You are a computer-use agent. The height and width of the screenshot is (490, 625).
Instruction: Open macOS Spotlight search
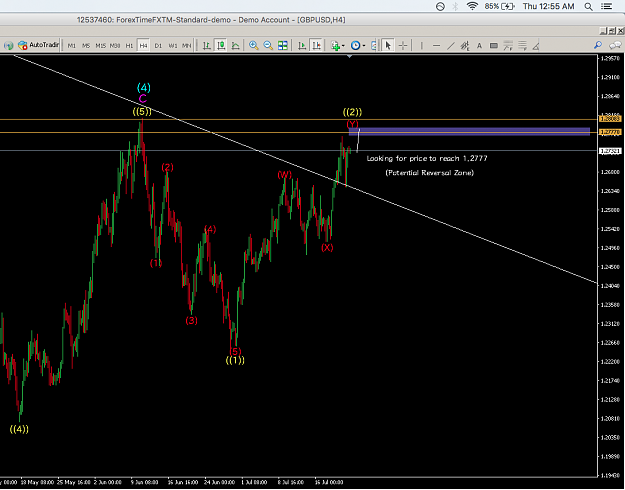click(588, 6)
